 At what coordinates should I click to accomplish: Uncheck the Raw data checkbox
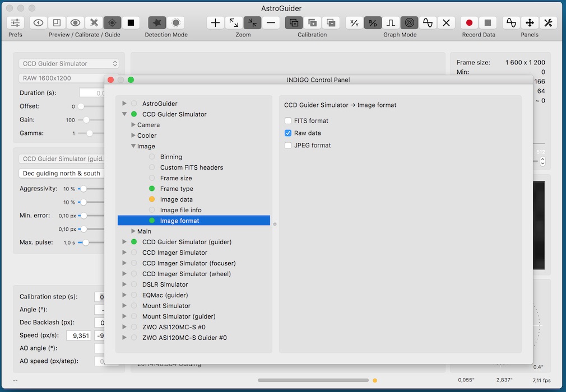(x=287, y=133)
